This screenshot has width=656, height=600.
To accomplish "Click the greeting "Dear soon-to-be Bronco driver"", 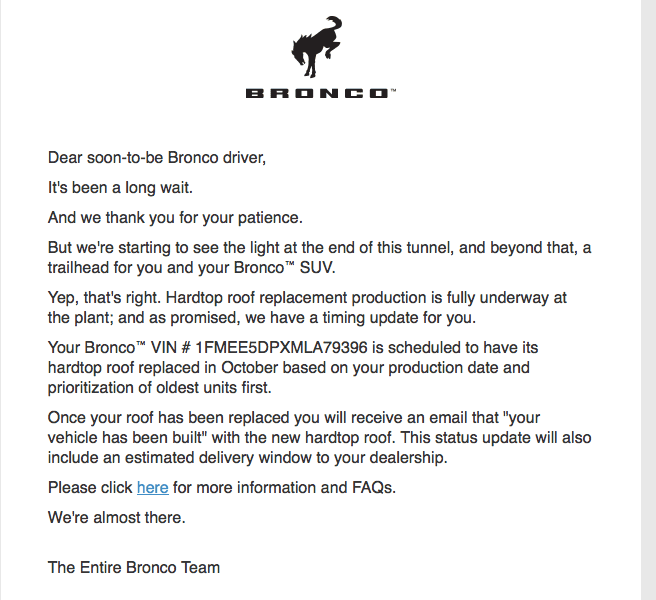I will [x=157, y=158].
